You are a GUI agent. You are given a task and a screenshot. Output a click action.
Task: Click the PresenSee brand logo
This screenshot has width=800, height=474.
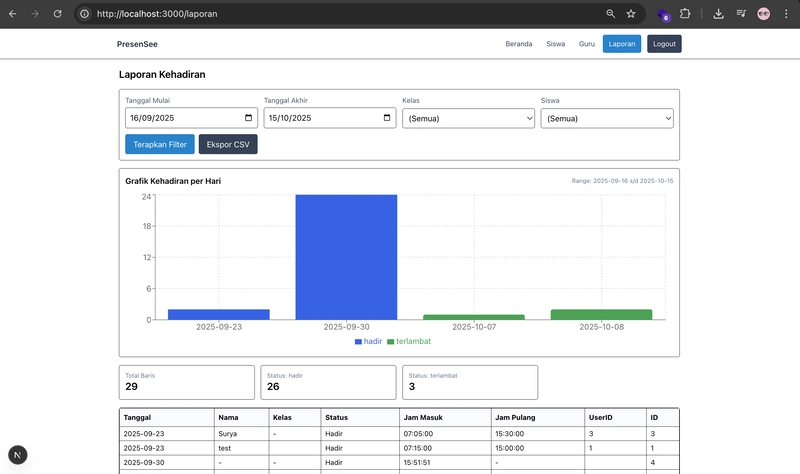pos(137,44)
